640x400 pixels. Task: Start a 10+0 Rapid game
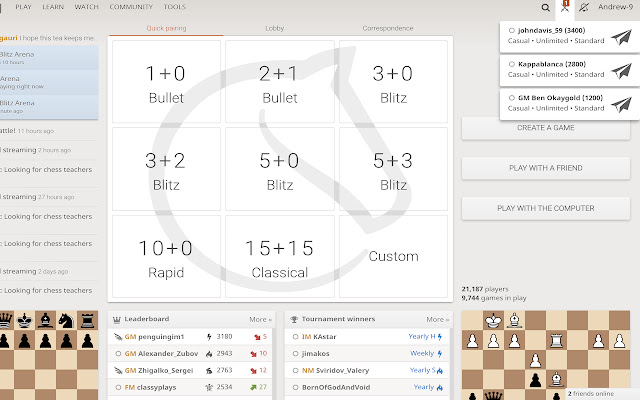[x=166, y=256]
